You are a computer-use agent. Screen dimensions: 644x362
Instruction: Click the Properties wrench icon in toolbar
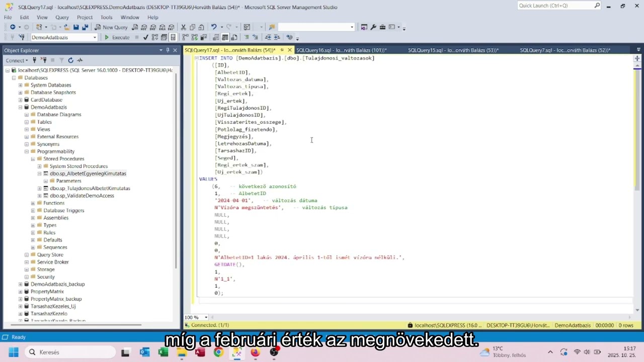point(373,27)
